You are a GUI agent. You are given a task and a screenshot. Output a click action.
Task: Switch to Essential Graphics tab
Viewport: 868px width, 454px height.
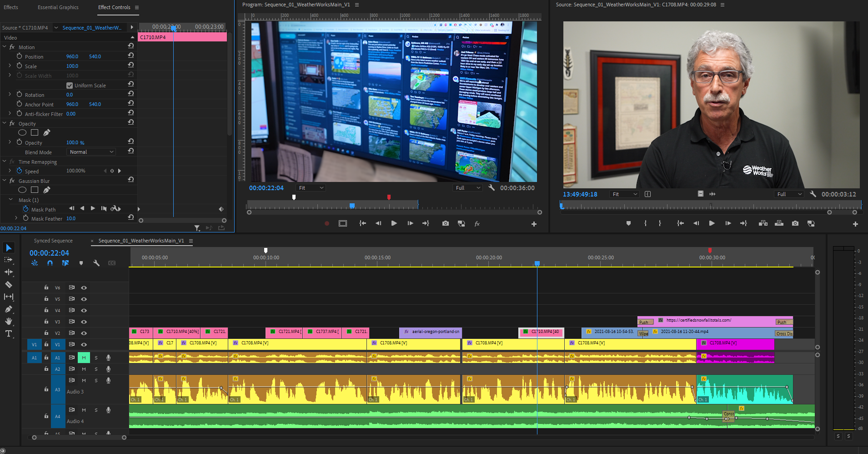coord(58,7)
